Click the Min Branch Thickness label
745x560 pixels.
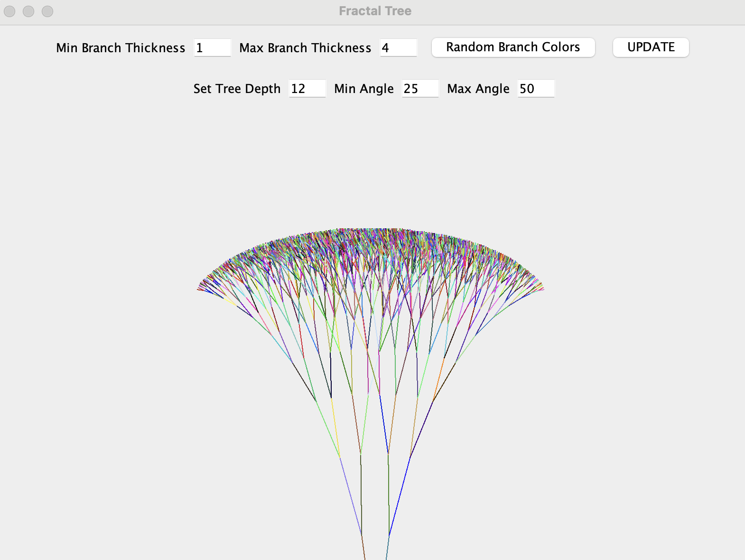121,48
